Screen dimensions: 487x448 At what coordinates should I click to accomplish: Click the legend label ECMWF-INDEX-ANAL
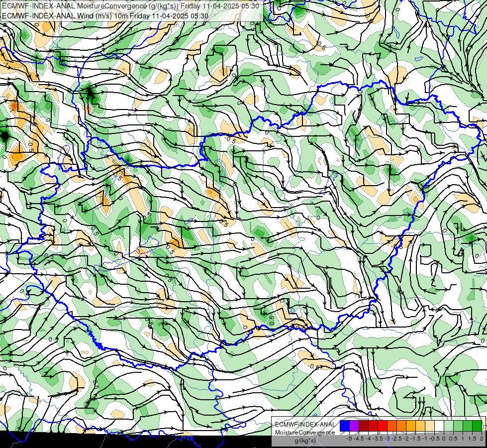point(305,425)
